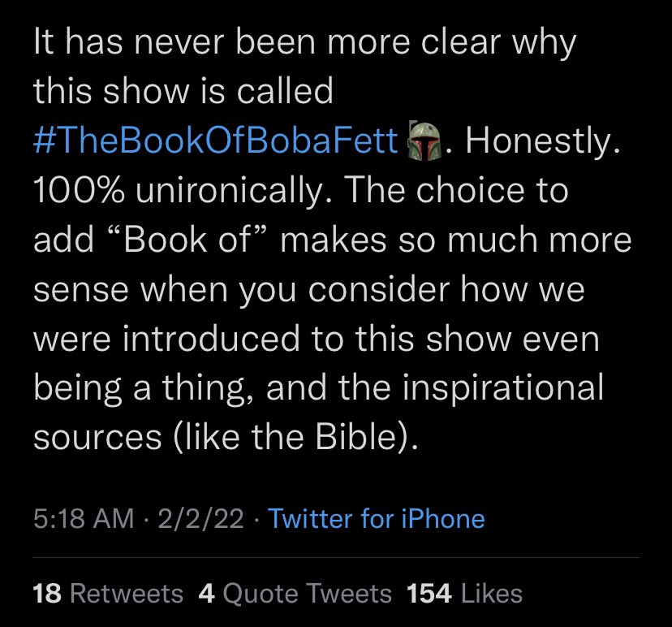Open the #TheBookOfBobaFett hashtag
The height and width of the screenshot is (627, 672).
pos(216,141)
